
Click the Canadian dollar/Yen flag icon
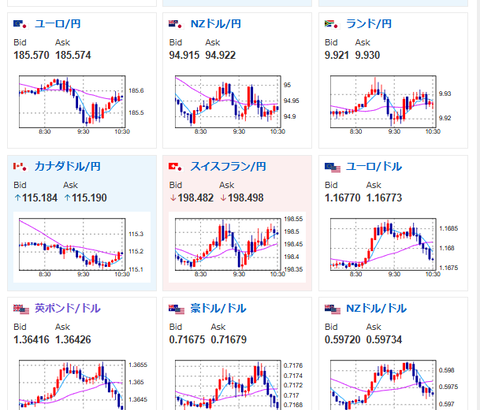pos(20,166)
